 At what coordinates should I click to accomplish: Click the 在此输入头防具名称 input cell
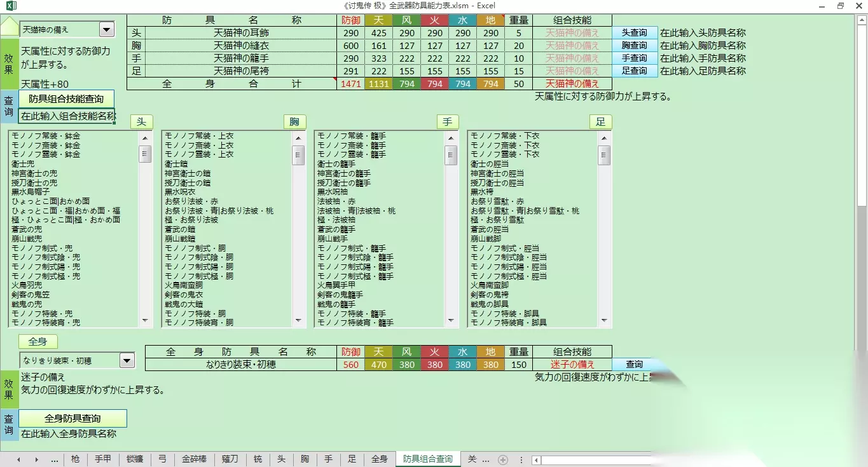click(x=703, y=32)
